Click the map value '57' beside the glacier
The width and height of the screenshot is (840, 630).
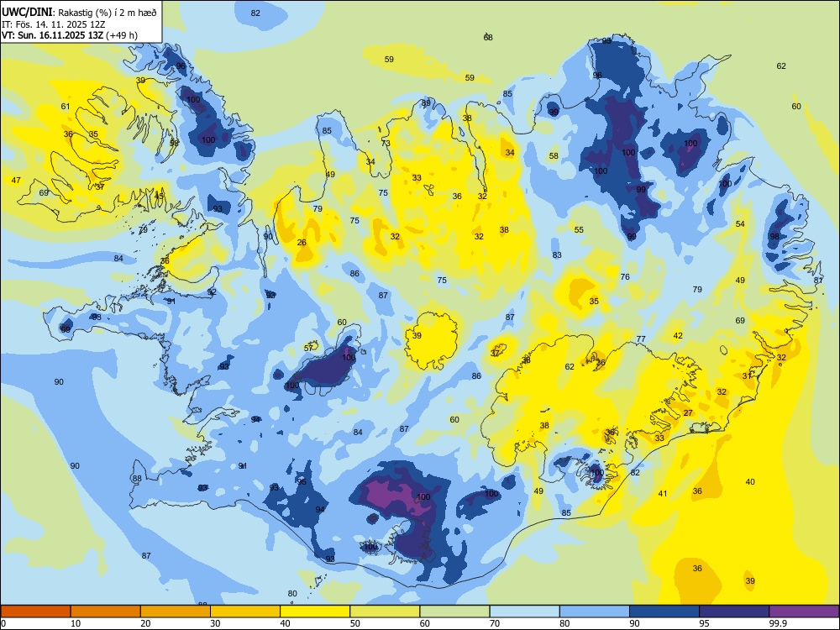[x=308, y=349]
